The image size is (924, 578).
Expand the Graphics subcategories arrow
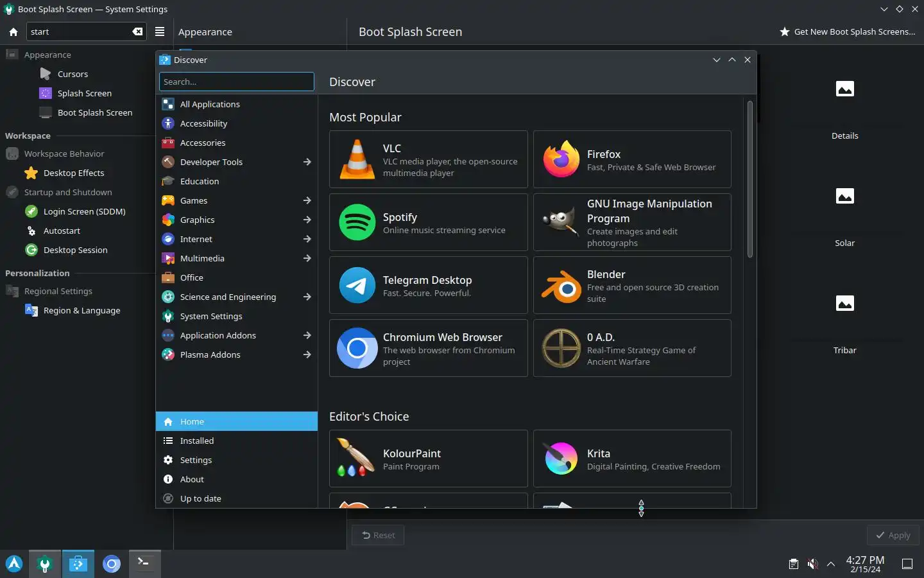(x=307, y=220)
